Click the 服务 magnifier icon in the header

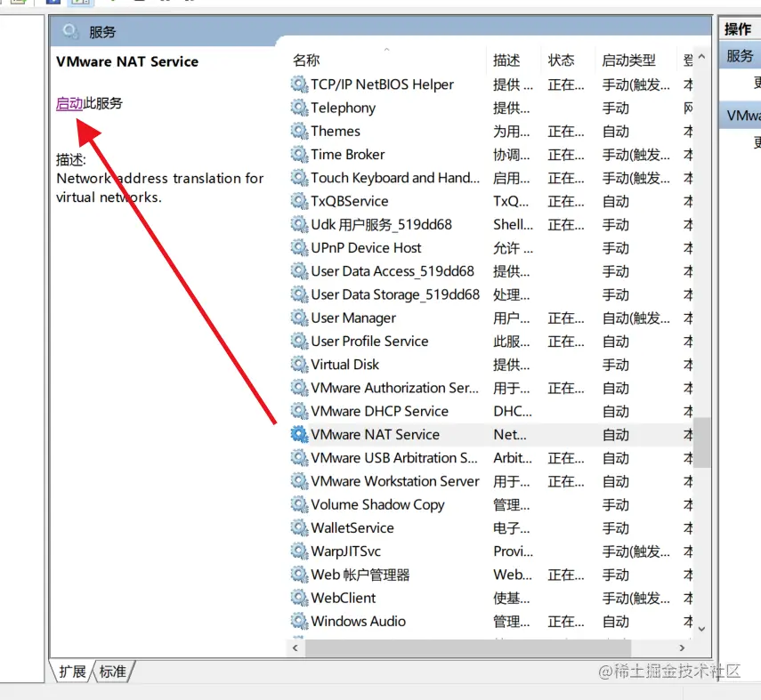[x=70, y=31]
